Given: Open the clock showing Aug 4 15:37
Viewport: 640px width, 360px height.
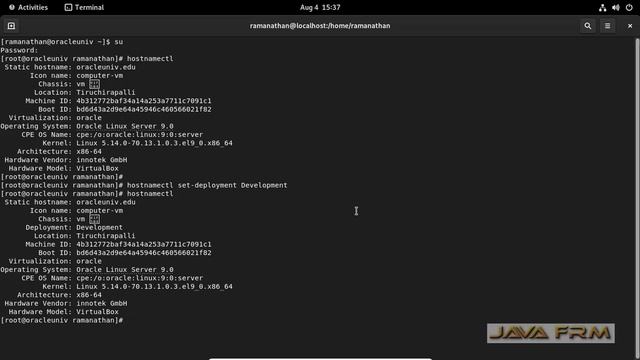Looking at the screenshot, I should tap(320, 7).
